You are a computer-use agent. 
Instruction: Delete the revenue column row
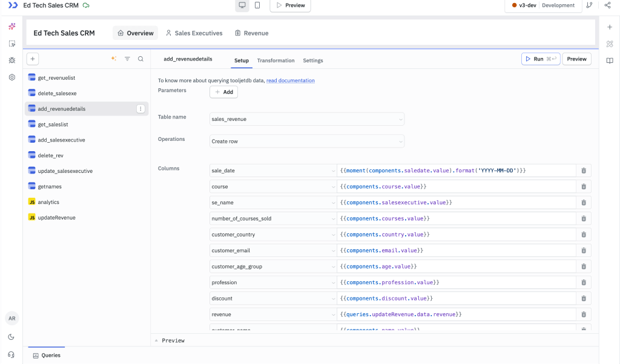584,314
